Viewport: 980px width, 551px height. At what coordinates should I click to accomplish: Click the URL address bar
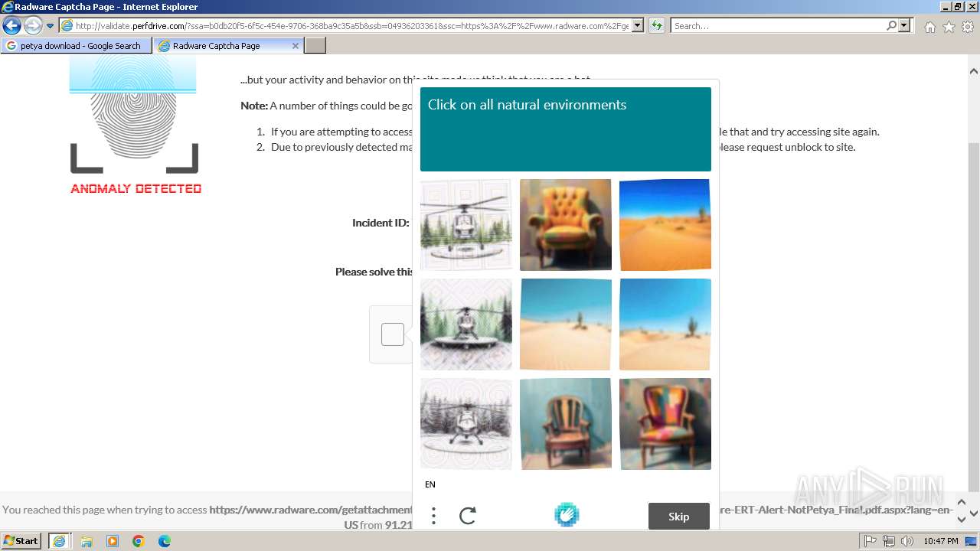click(345, 26)
